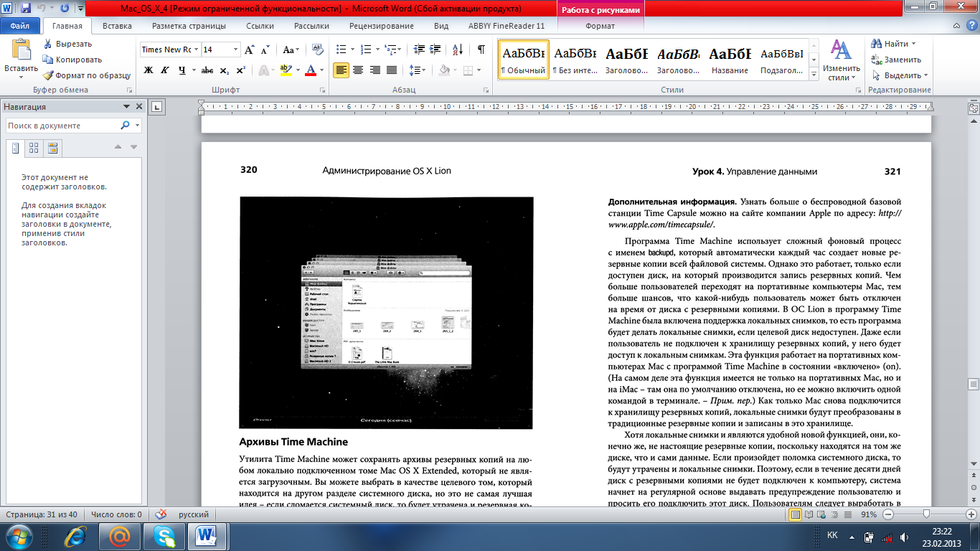The height and width of the screenshot is (551, 980).
Task: Click the bulleted list icon
Action: click(341, 50)
